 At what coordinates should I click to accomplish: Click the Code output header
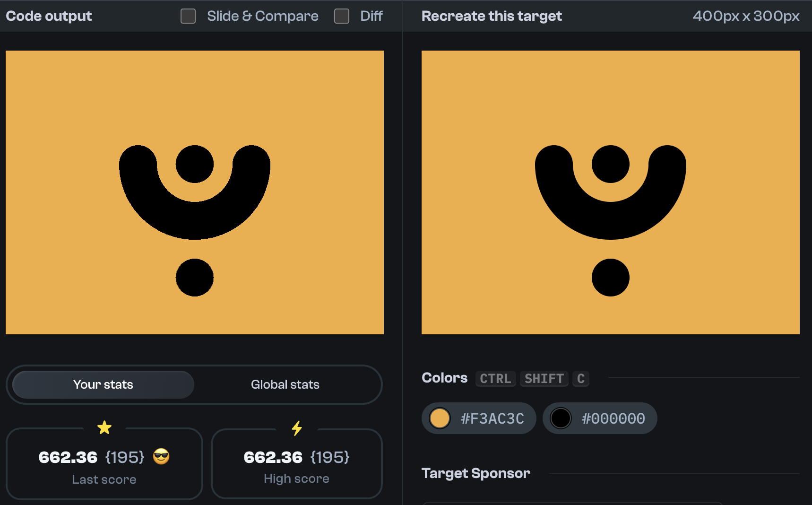pyautogui.click(x=48, y=16)
